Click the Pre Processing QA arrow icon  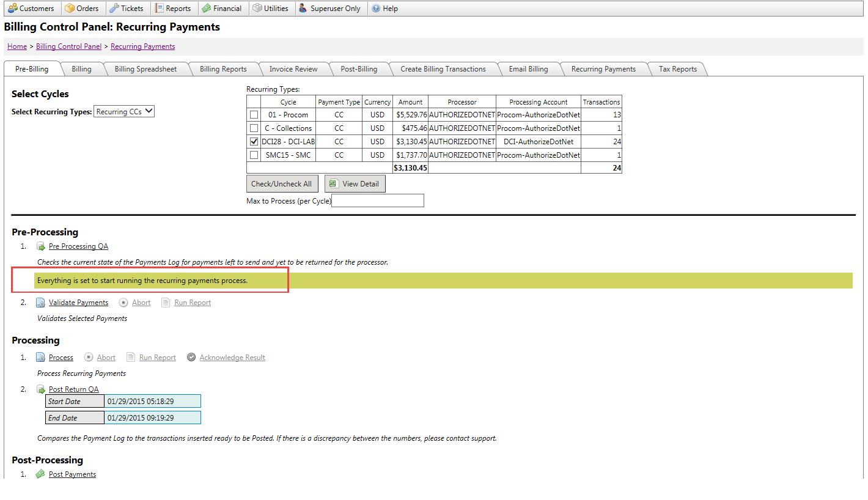[41, 246]
